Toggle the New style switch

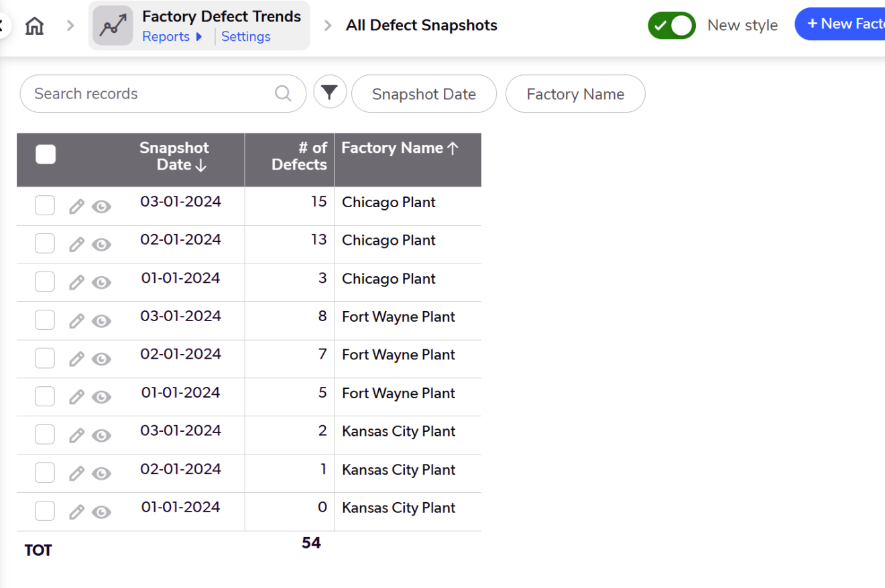tap(671, 25)
